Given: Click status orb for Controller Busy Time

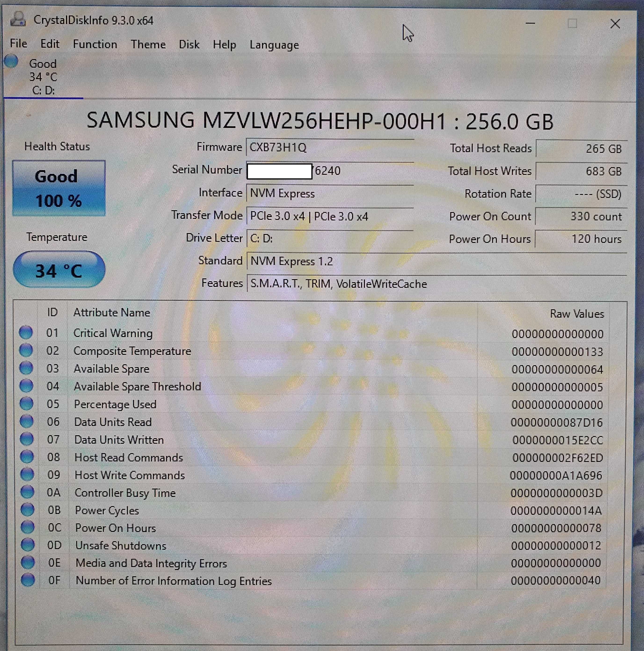Looking at the screenshot, I should tap(27, 492).
